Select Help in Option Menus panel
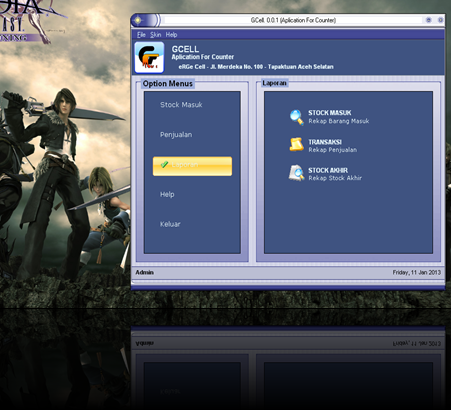The height and width of the screenshot is (410, 451). pyautogui.click(x=167, y=194)
